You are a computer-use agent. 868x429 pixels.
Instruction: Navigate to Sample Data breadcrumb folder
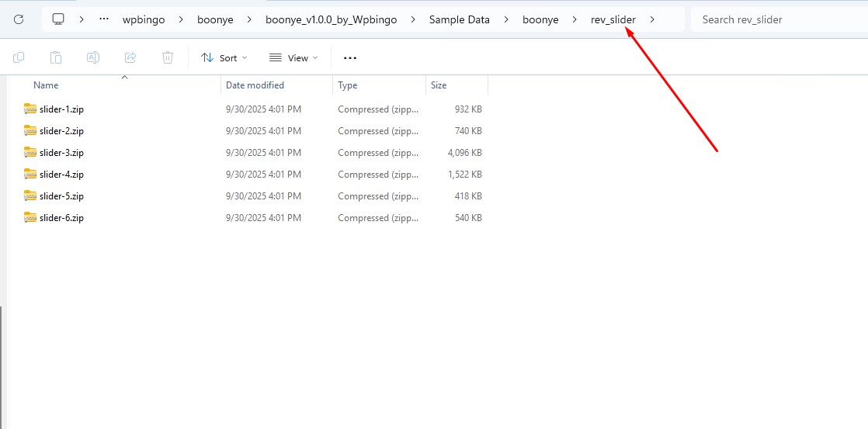tap(459, 19)
